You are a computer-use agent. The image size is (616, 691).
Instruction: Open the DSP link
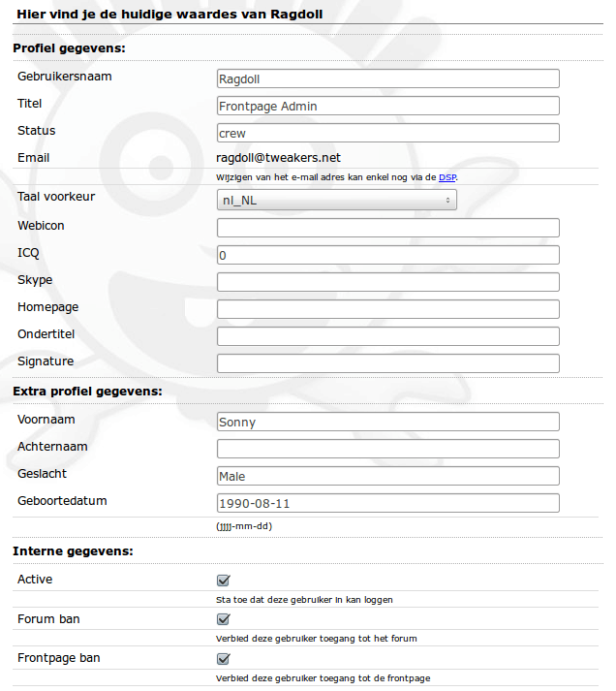(x=447, y=177)
